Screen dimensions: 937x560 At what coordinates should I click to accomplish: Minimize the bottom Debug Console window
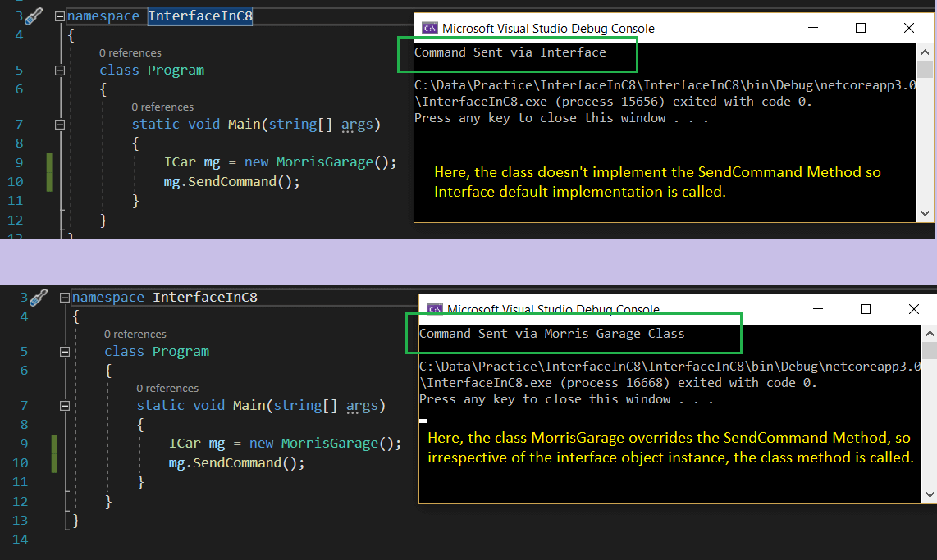(817, 308)
